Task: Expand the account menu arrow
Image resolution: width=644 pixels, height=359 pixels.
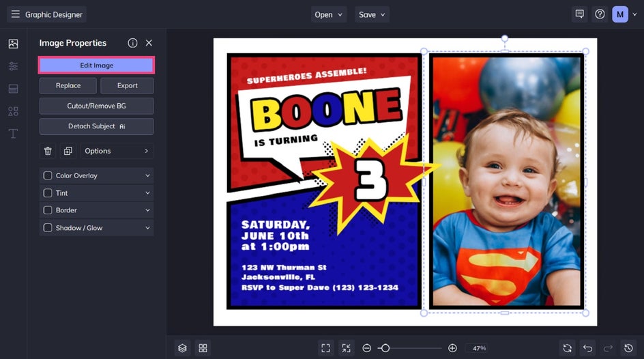Action: pyautogui.click(x=634, y=14)
